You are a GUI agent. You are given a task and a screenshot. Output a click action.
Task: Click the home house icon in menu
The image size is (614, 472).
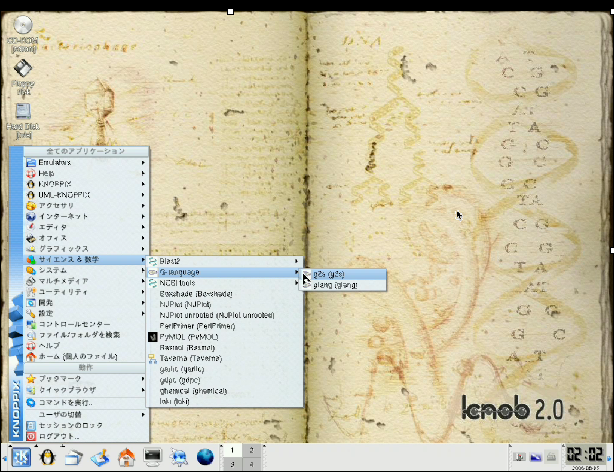pos(31,356)
